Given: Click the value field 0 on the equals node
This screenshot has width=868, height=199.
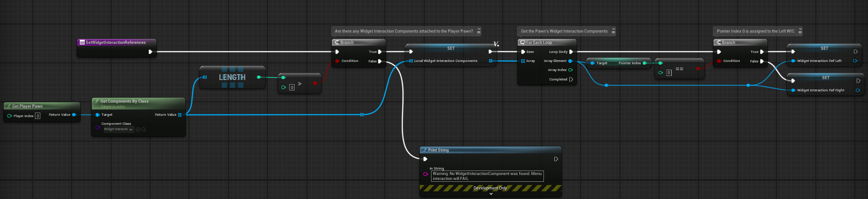Looking at the screenshot, I should (x=669, y=73).
